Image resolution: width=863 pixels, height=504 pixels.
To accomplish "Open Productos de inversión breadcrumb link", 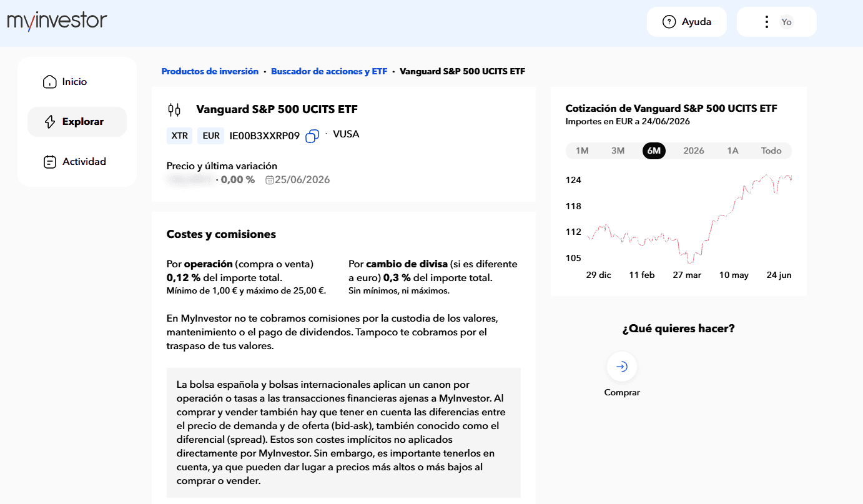I will [210, 71].
